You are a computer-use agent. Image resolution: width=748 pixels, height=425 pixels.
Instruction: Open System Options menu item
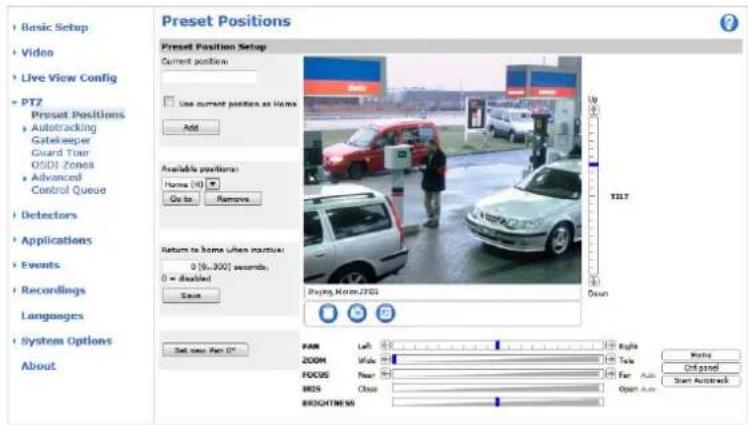tap(66, 341)
